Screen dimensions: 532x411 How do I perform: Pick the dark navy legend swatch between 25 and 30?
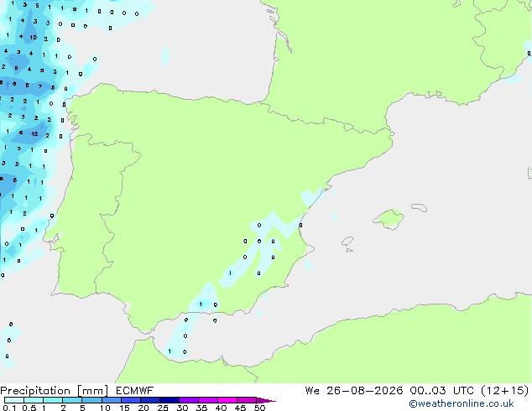pos(170,400)
